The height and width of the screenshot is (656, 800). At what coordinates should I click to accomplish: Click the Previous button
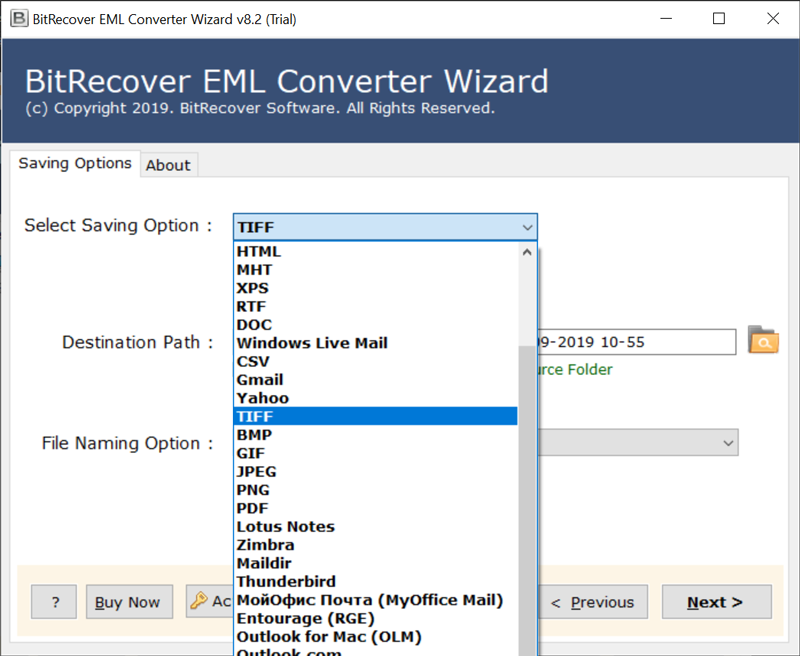click(x=593, y=602)
